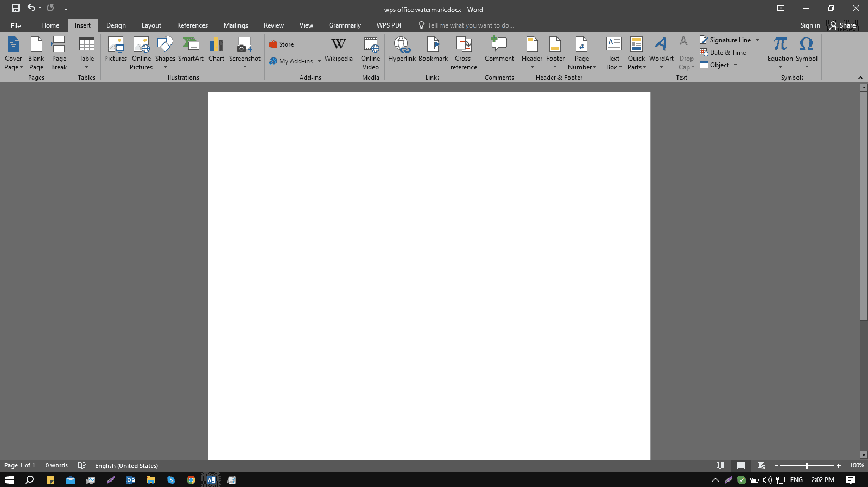Click Sign in
Image resolution: width=868 pixels, height=487 pixels.
pyautogui.click(x=810, y=25)
